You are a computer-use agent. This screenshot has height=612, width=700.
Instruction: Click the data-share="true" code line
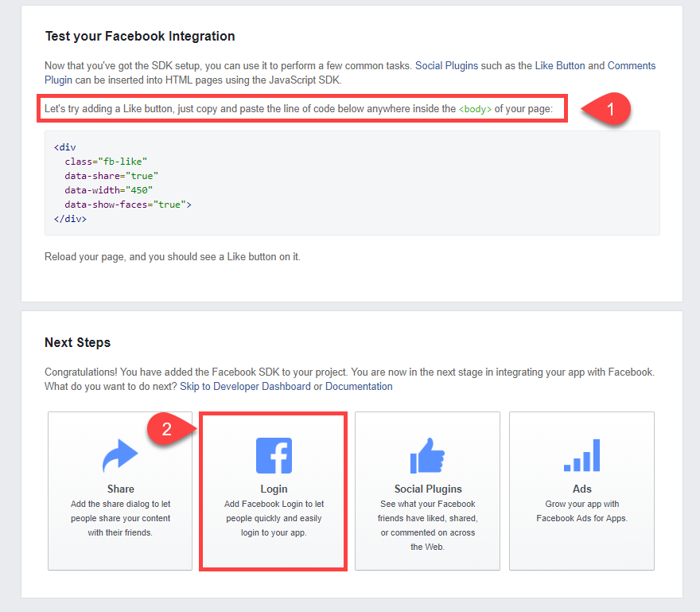111,176
